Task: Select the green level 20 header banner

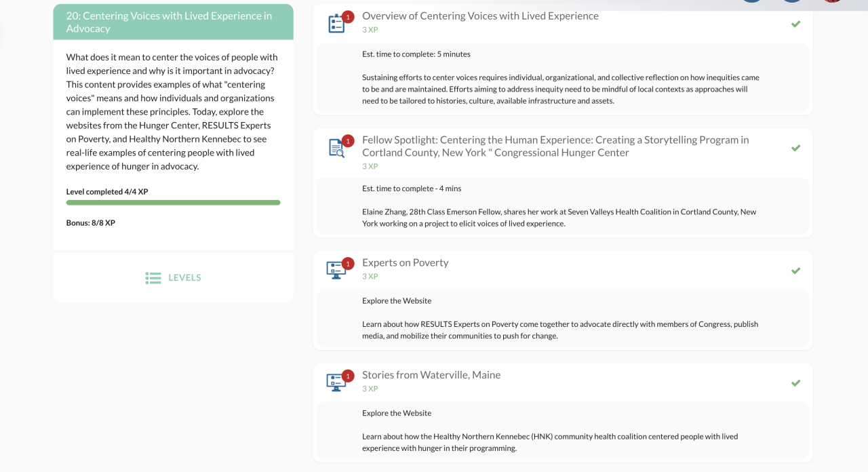Action: tap(173, 22)
